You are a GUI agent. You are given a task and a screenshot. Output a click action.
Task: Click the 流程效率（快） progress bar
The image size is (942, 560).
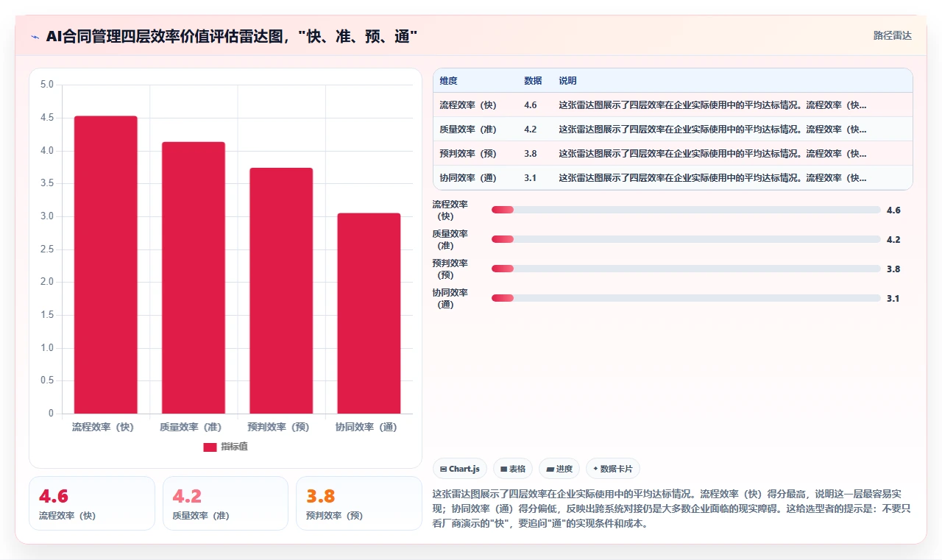686,210
